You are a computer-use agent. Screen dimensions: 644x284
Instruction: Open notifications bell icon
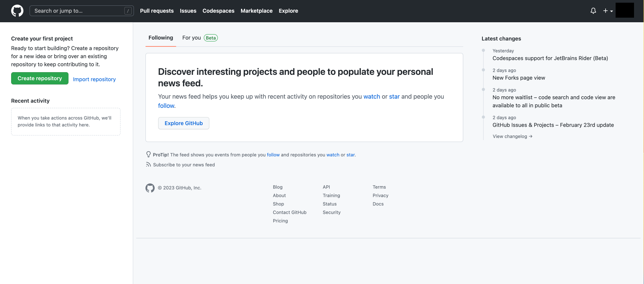pos(593,11)
